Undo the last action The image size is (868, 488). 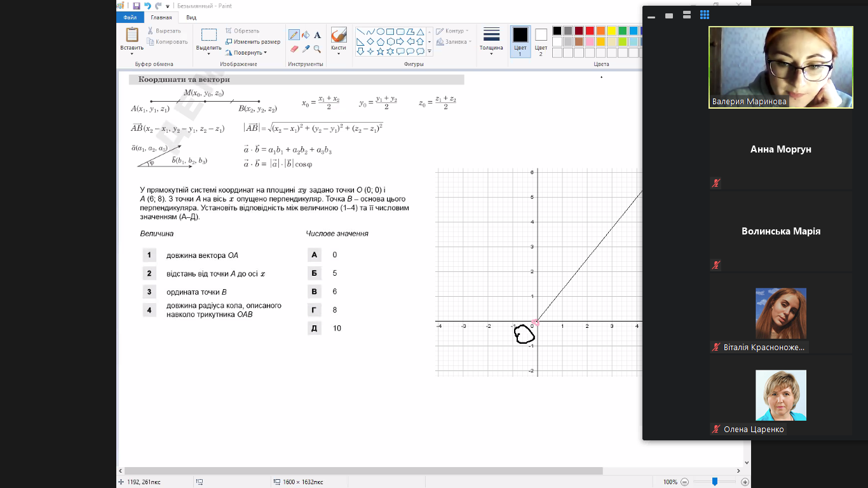tap(147, 6)
